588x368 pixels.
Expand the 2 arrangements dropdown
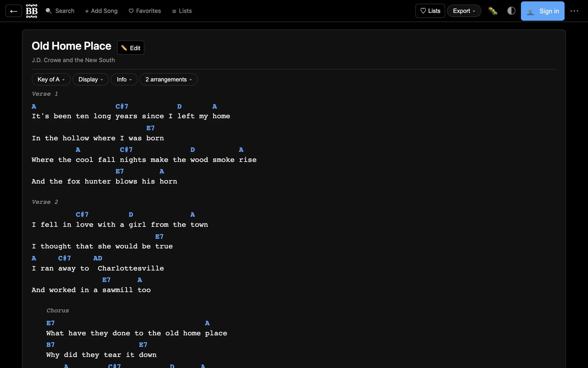169,79
